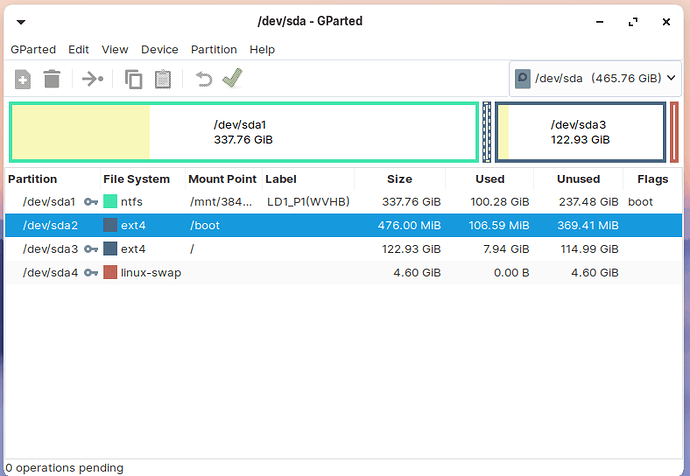Click the New partition toolbar icon

click(22, 79)
